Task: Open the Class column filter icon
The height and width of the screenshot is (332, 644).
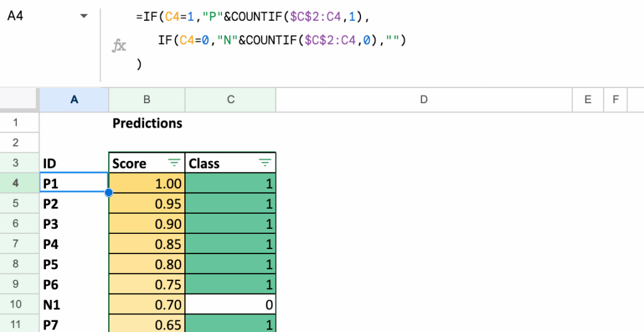Action: 265,163
